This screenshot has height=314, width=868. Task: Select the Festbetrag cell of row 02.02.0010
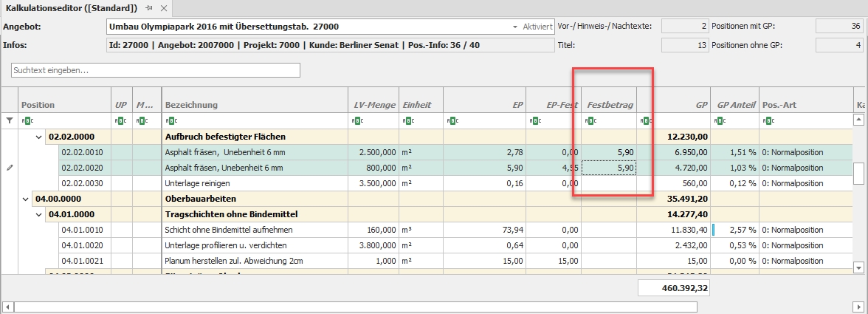pos(608,151)
